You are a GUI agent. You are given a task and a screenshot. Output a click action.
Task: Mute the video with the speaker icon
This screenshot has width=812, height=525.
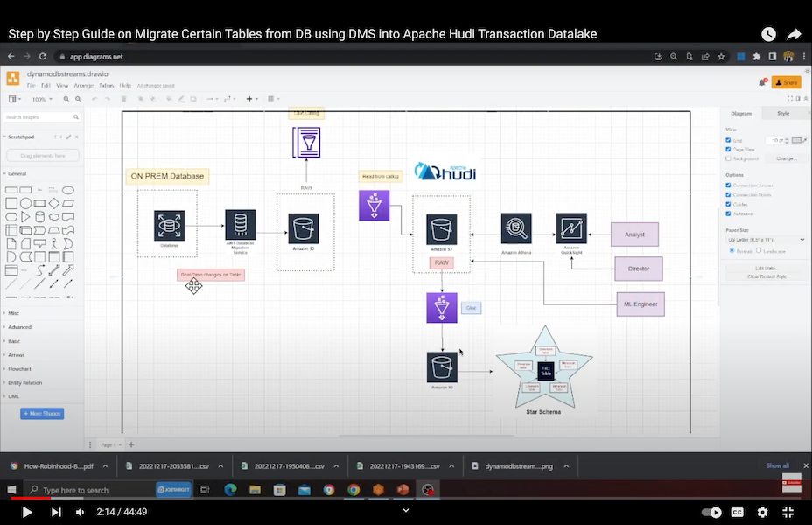click(80, 512)
